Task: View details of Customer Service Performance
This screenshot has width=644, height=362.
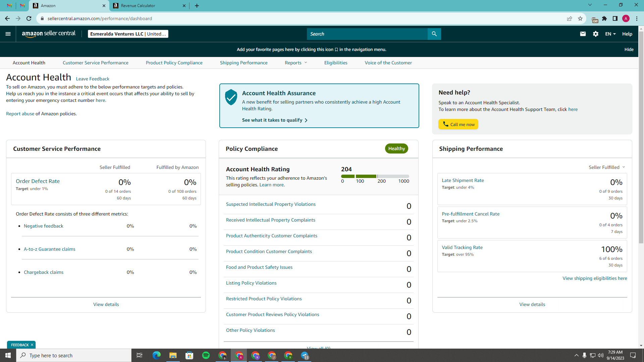Action: tap(106, 304)
